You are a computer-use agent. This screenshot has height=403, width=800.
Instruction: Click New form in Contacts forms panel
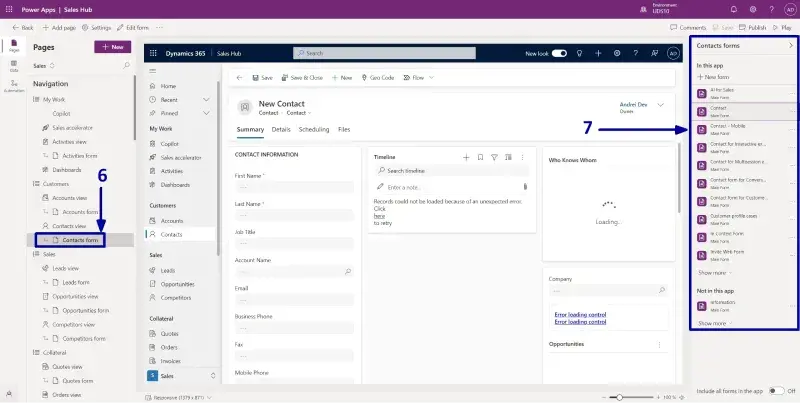point(713,77)
